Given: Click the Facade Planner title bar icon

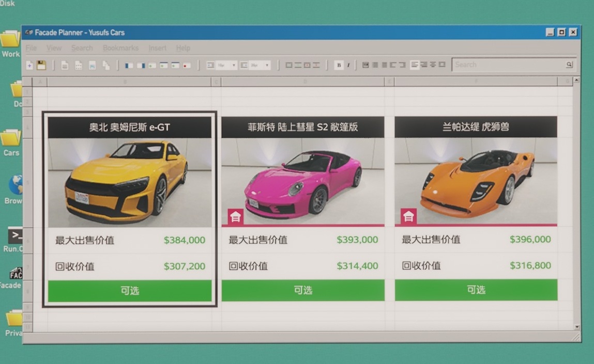Looking at the screenshot, I should pyautogui.click(x=29, y=33).
